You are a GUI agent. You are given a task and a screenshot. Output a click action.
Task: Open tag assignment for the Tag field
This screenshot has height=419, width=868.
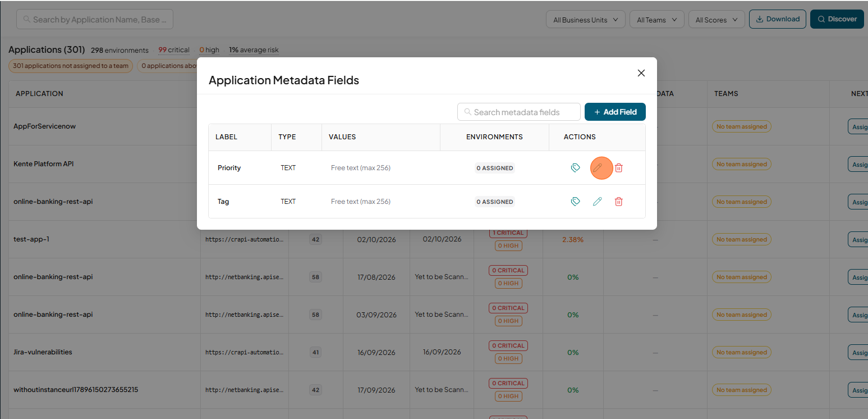[x=575, y=201]
